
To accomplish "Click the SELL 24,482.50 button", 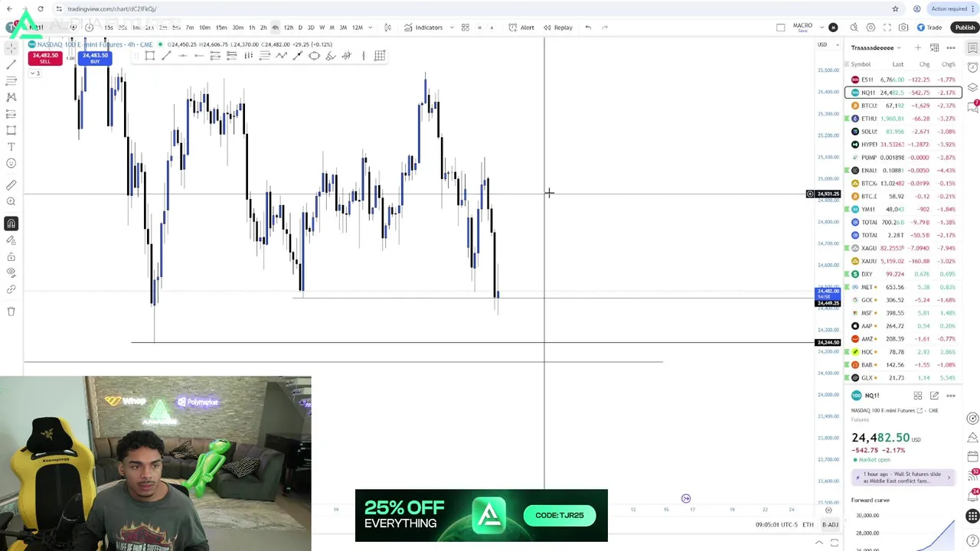I will pyautogui.click(x=46, y=57).
